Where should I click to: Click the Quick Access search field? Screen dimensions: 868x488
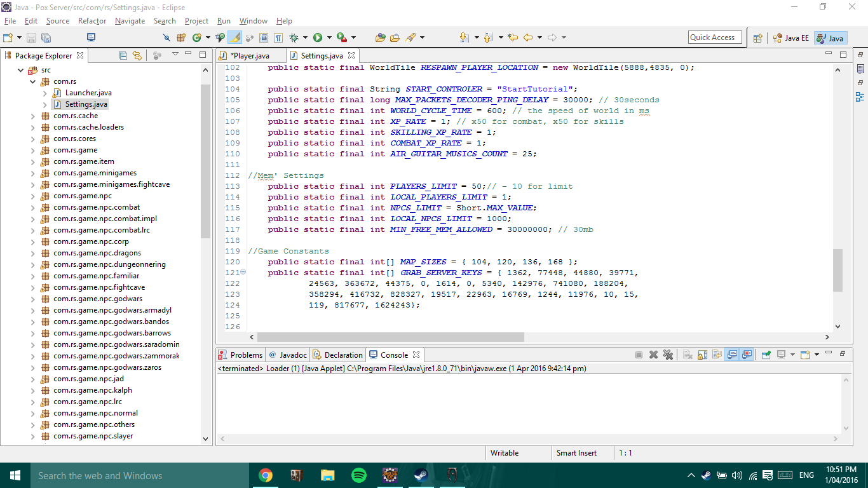(715, 37)
